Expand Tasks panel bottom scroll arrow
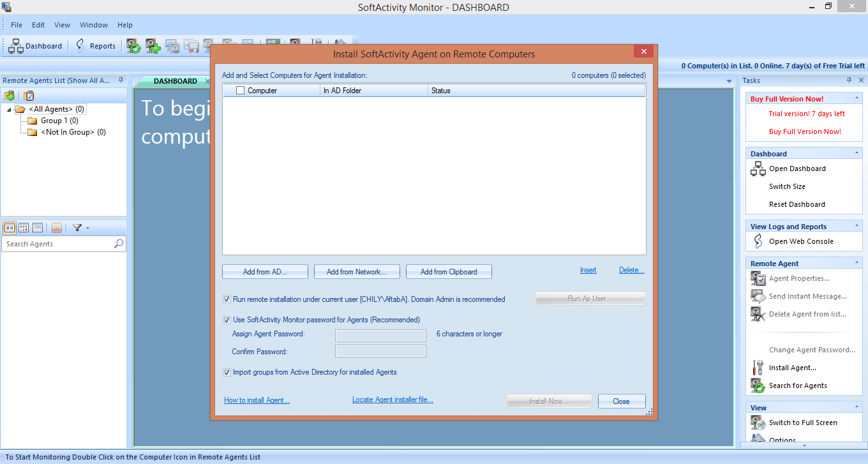Viewport: 868px width, 464px height. click(804, 445)
